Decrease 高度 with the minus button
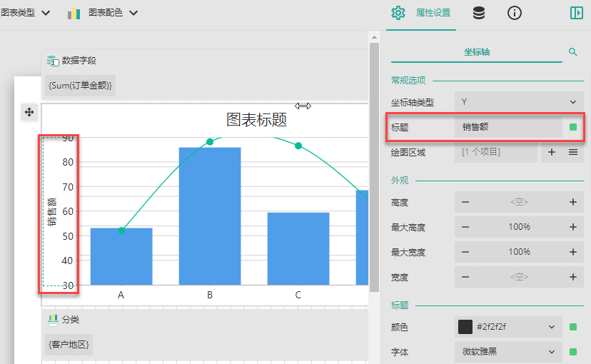Screen dimensions: 591x364 click(x=465, y=203)
